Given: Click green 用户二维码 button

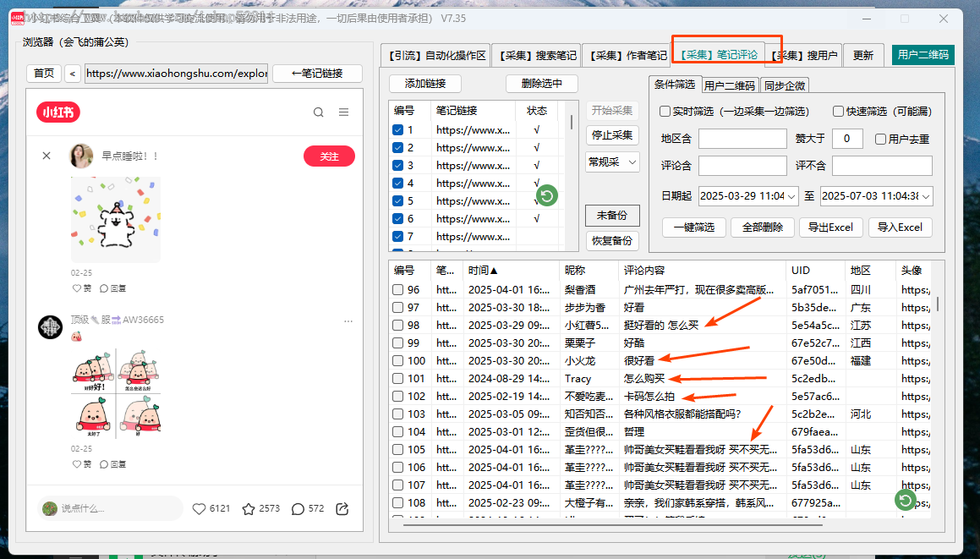Looking at the screenshot, I should pyautogui.click(x=923, y=55).
